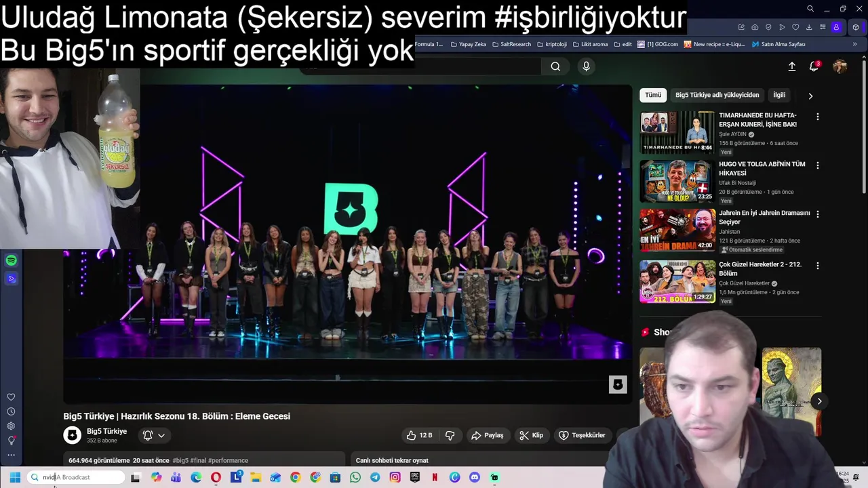868x488 pixels.
Task: Open options menu for Jahrein Drama video
Action: (x=817, y=214)
